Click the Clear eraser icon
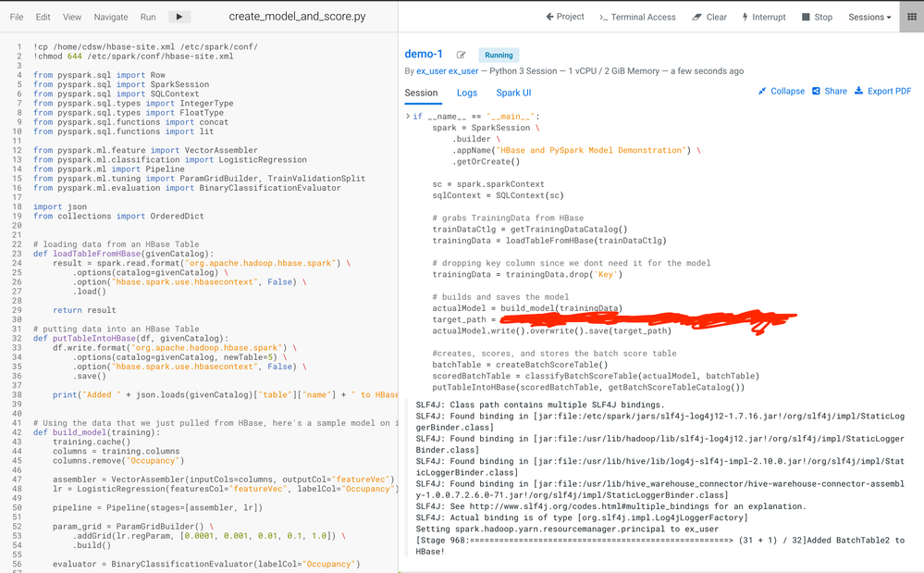The width and height of the screenshot is (924, 573). (x=696, y=17)
